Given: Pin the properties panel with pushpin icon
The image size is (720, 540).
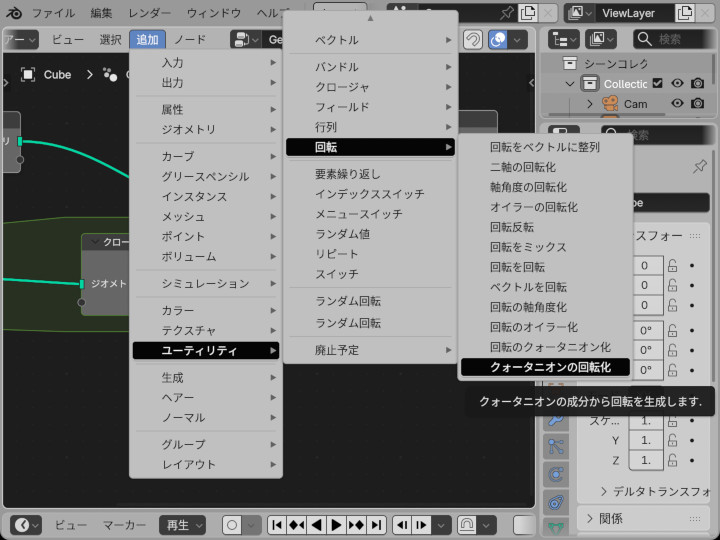Looking at the screenshot, I should point(700,166).
